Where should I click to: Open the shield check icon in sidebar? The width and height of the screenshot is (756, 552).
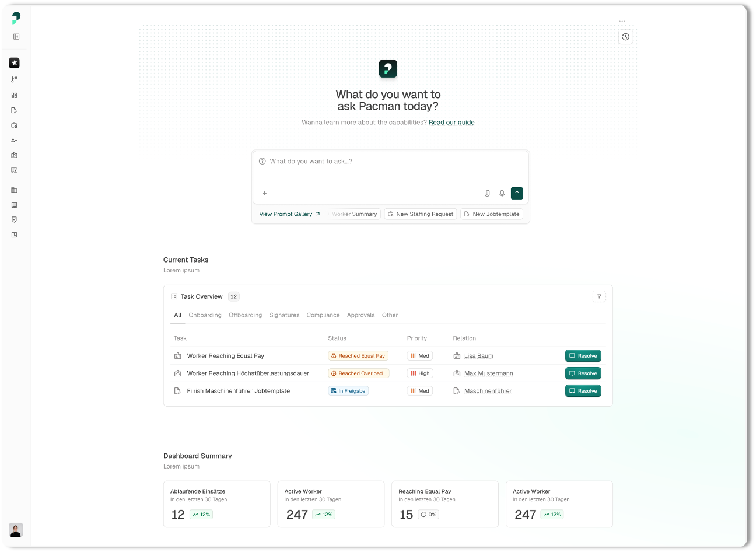pos(15,220)
